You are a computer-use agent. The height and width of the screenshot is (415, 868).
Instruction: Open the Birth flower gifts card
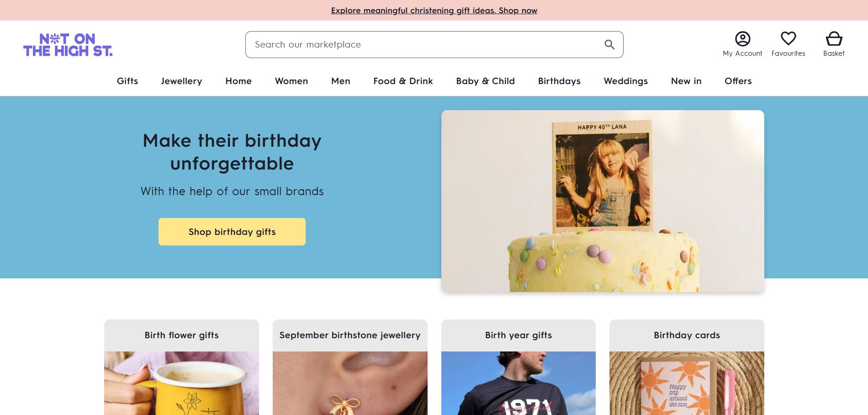[x=181, y=335]
